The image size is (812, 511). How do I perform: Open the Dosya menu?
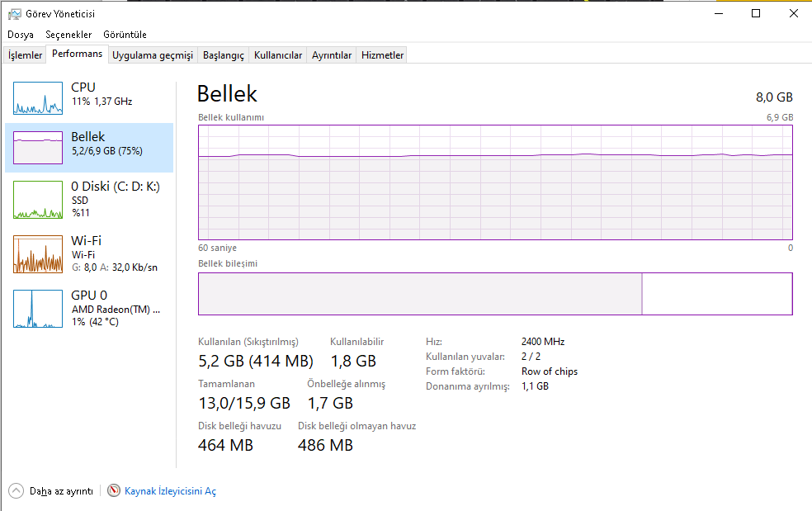point(21,35)
